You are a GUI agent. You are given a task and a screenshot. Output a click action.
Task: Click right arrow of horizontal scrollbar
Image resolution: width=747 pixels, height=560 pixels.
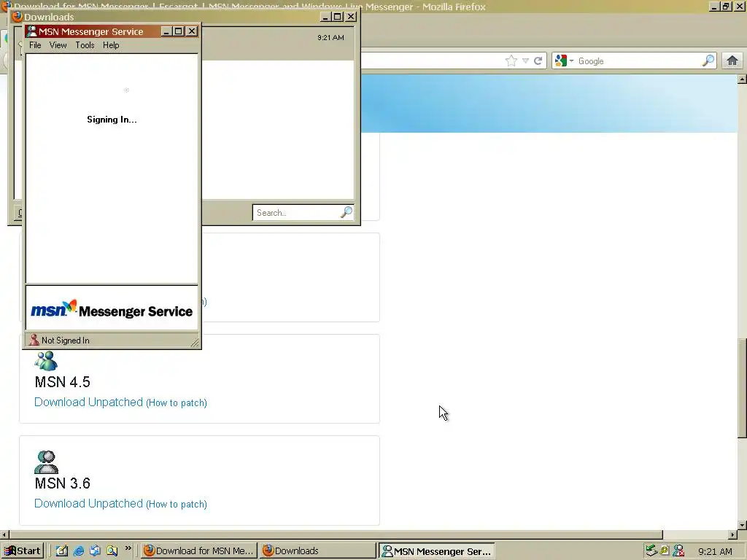point(732,534)
